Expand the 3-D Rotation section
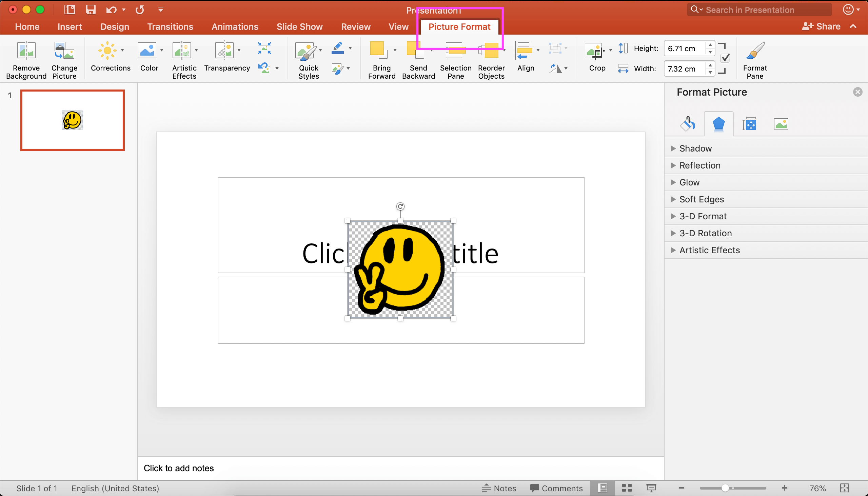868x496 pixels. click(705, 233)
